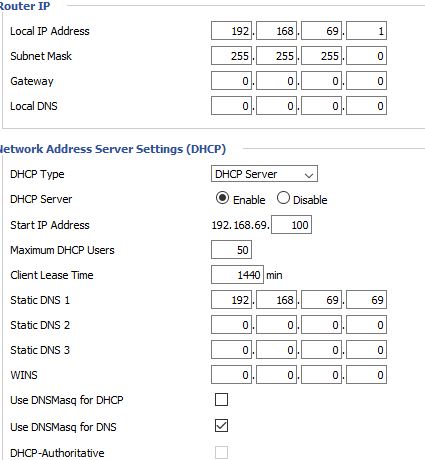The width and height of the screenshot is (425, 460).
Task: Check the Use DNSMasq for DHCP checkbox
Action: pyautogui.click(x=222, y=399)
